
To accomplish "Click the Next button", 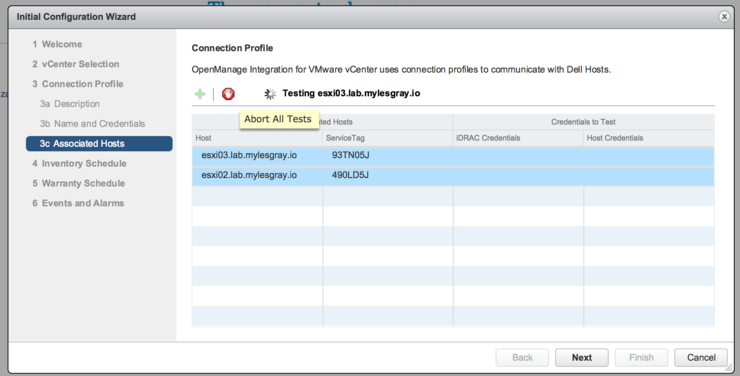I will click(x=581, y=358).
